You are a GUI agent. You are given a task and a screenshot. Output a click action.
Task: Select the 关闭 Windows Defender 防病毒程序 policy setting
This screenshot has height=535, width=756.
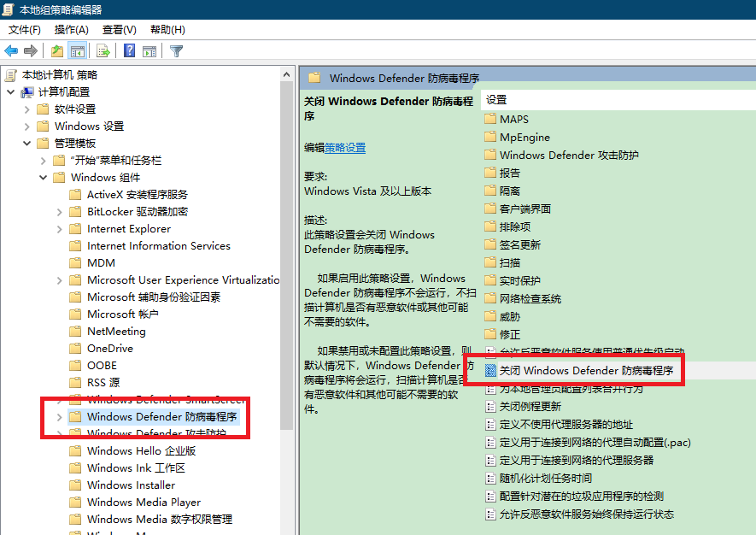click(586, 371)
